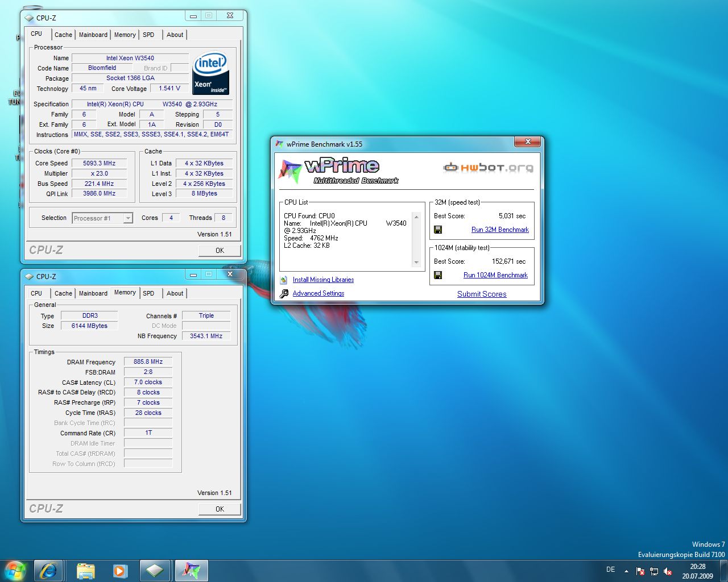Open Advanced Settings link in wPrime

click(318, 293)
